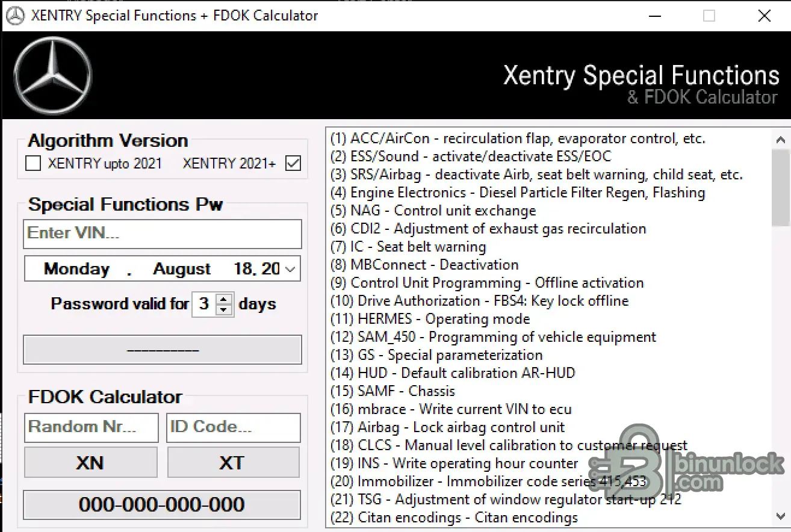The height and width of the screenshot is (532, 791).
Task: Click the dashed password result button
Action: pos(163,350)
